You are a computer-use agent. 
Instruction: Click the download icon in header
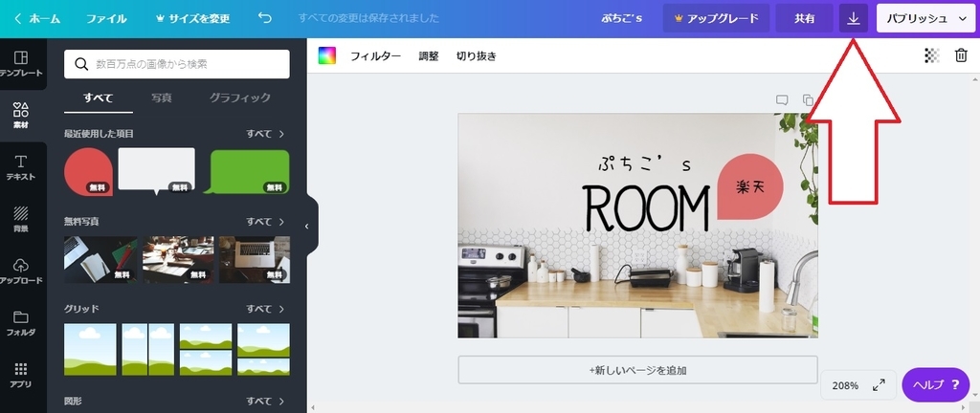(853, 19)
